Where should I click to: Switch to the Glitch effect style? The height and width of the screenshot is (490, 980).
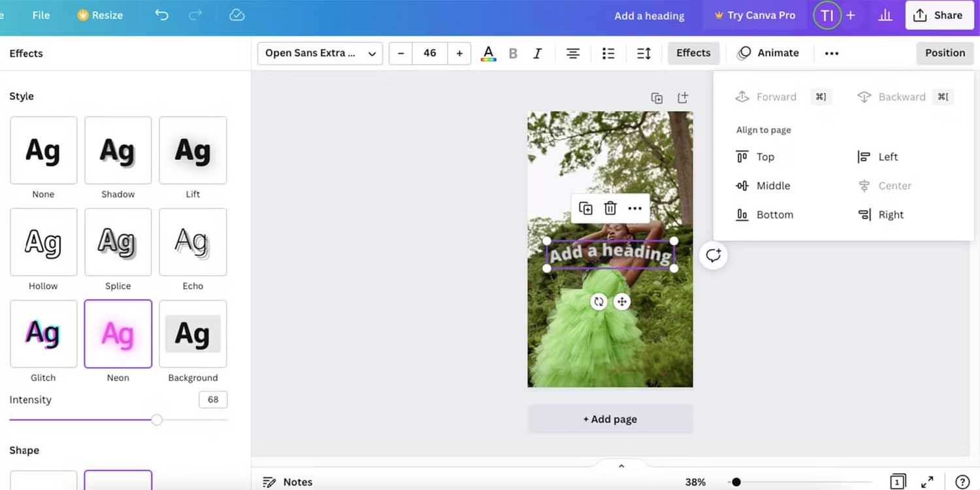click(x=43, y=333)
